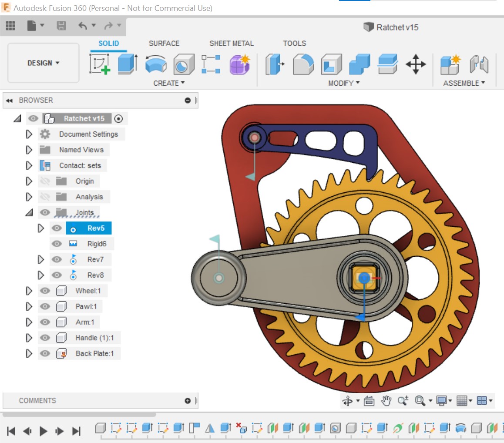Switch to the SHEET METAL tab

click(x=232, y=44)
